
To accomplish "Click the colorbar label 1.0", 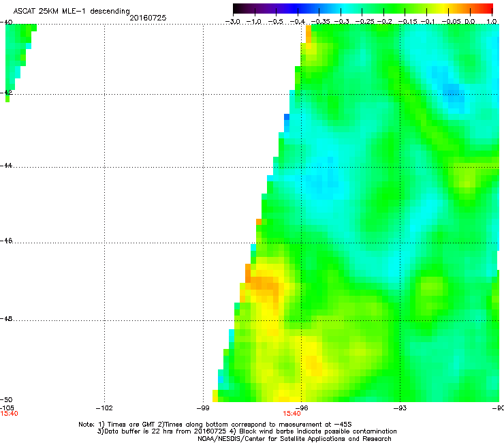I will [x=492, y=22].
